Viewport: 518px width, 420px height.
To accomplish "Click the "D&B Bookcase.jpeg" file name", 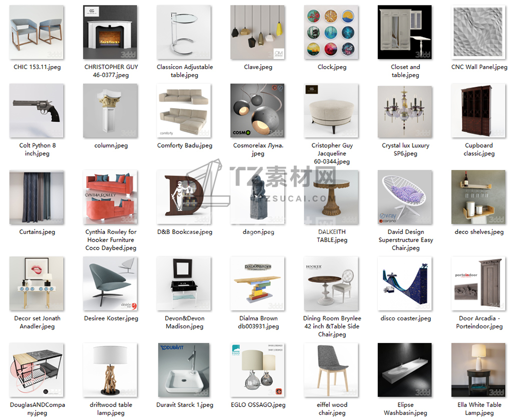I will (x=185, y=232).
